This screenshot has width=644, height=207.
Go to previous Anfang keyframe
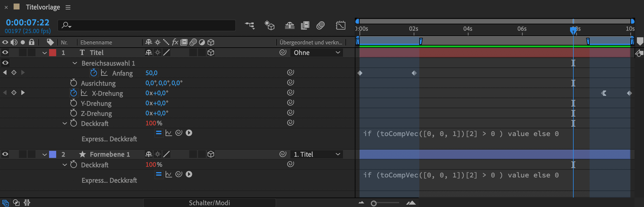click(5, 72)
